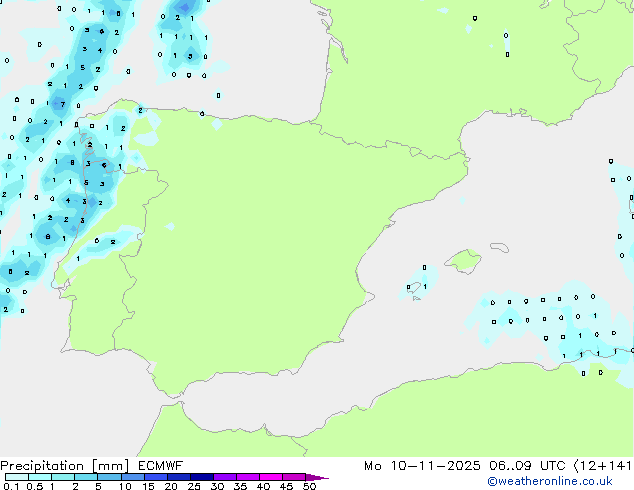
Task: Click the "[mm]" unit label
Action: (x=111, y=466)
